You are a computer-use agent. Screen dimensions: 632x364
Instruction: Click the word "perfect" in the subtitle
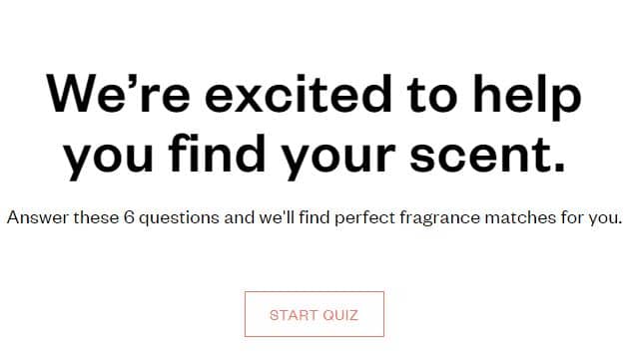click(365, 218)
